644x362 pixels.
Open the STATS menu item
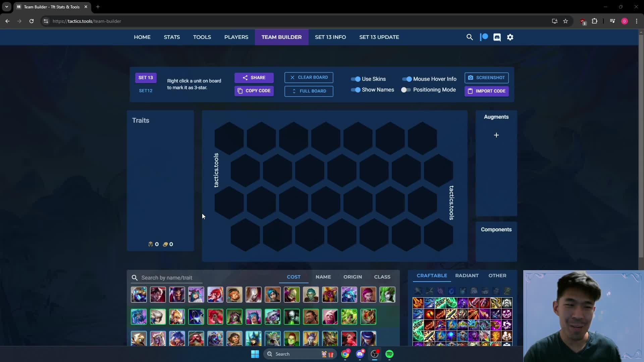tap(172, 37)
